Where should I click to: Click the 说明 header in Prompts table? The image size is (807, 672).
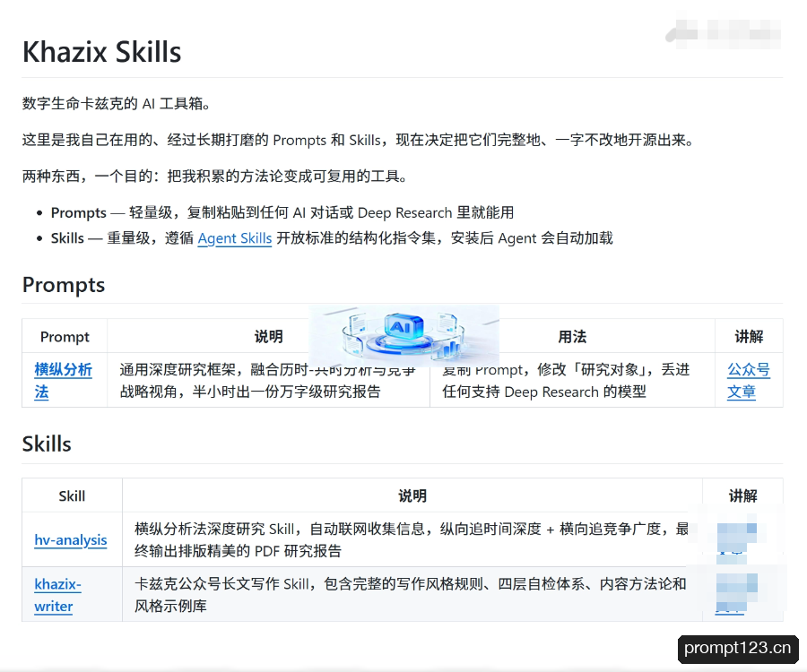point(269,337)
